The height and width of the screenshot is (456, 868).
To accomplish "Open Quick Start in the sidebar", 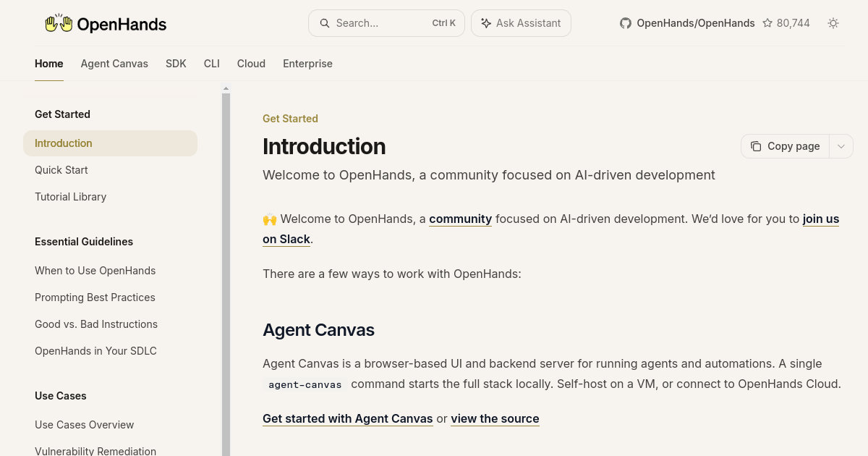I will tap(110, 170).
